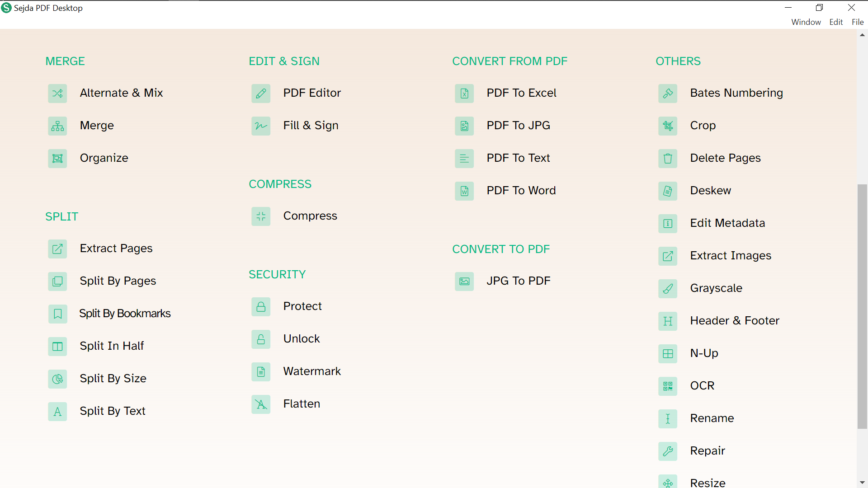Viewport: 868px width, 488px height.
Task: Open the Fill & Sign tool link
Action: (311, 126)
